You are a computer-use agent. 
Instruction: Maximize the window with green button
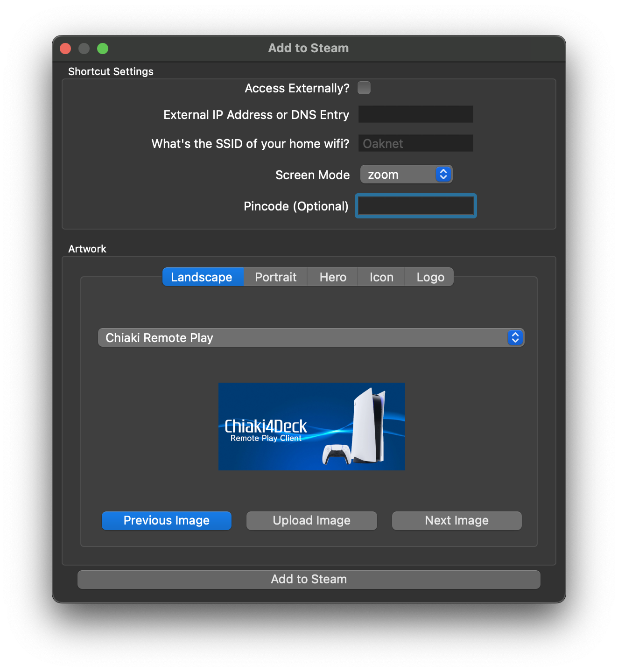[x=103, y=49]
